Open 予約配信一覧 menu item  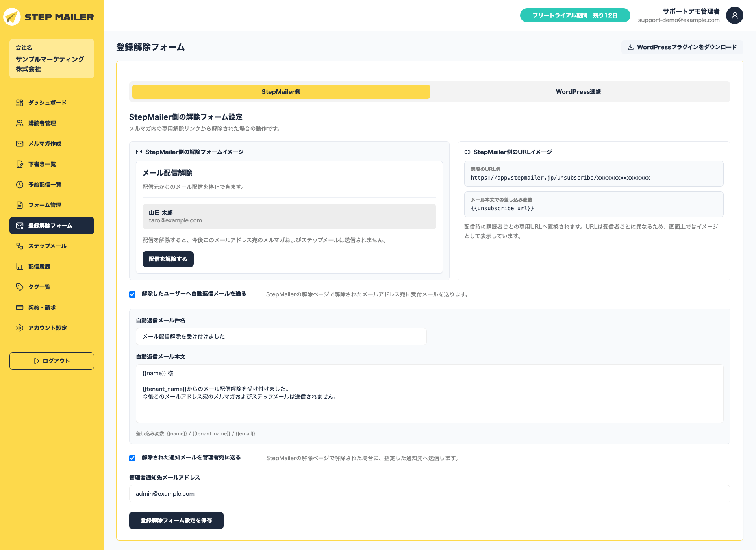click(52, 185)
